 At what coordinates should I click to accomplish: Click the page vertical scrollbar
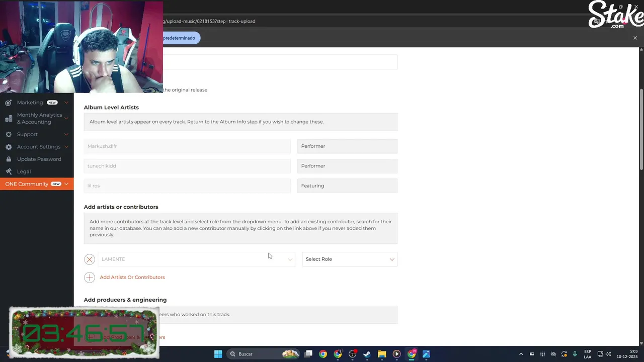click(641, 130)
